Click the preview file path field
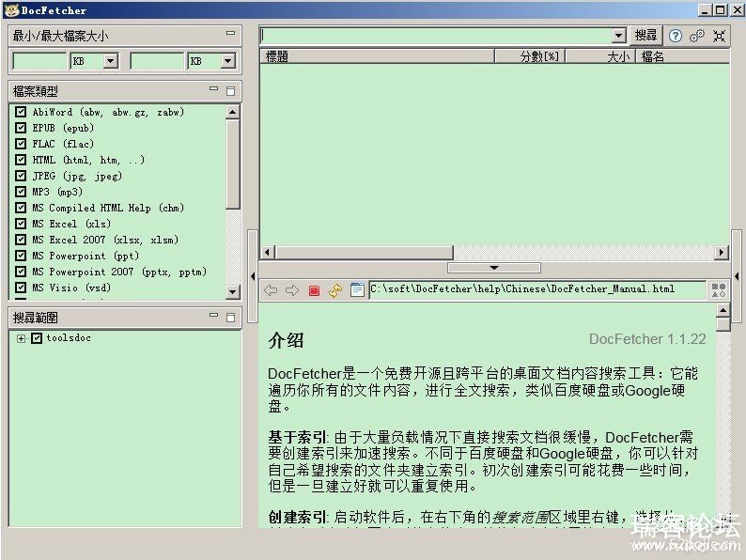The width and height of the screenshot is (746, 560). pos(537,289)
